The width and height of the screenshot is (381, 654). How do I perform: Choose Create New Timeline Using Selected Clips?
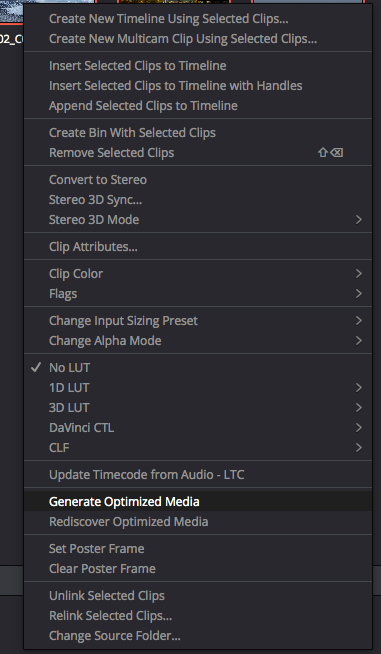pyautogui.click(x=198, y=19)
